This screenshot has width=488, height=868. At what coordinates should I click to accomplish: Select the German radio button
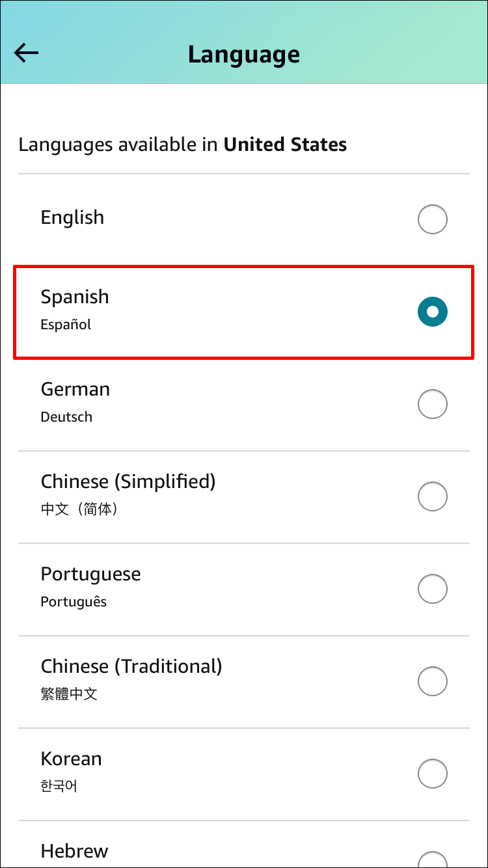coord(432,404)
